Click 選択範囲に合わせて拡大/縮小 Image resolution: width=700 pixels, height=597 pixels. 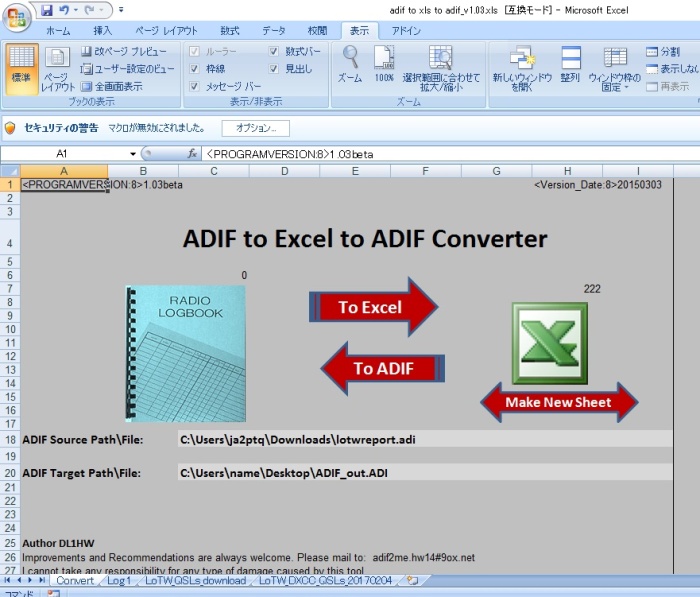(441, 68)
